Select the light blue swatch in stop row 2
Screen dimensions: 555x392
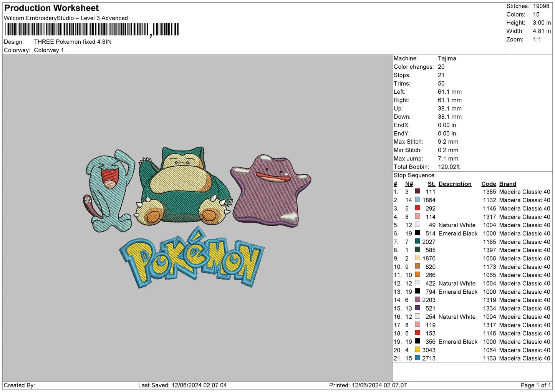417,200
